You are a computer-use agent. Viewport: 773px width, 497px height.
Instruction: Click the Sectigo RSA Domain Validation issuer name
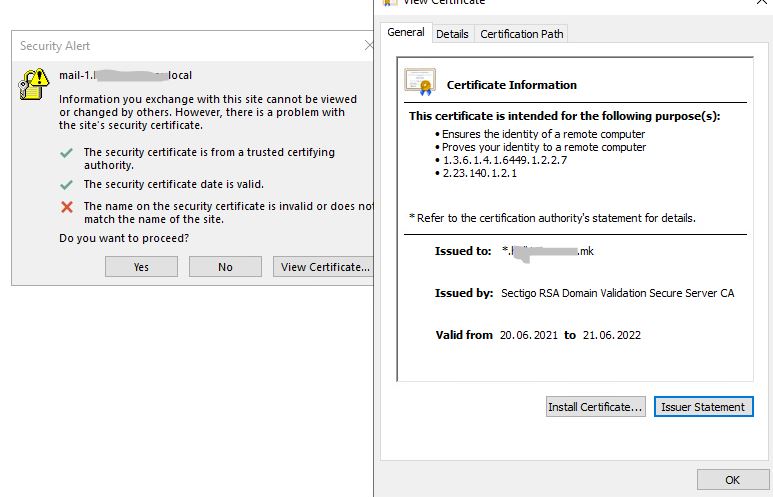[617, 293]
